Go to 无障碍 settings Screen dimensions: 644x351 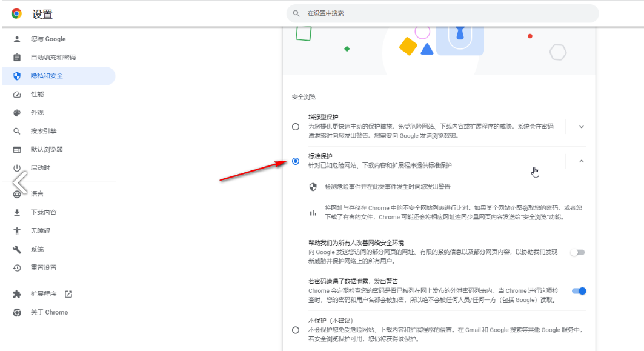(59, 231)
